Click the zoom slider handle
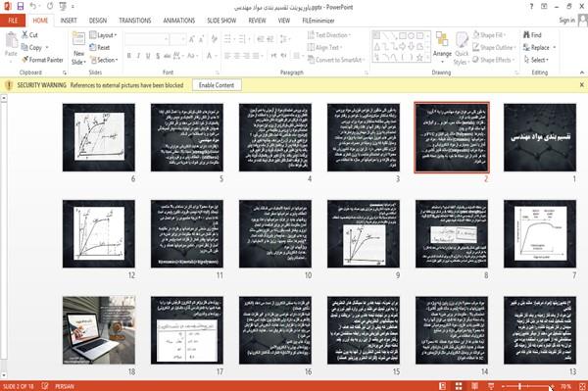The image size is (588, 391). click(x=519, y=386)
